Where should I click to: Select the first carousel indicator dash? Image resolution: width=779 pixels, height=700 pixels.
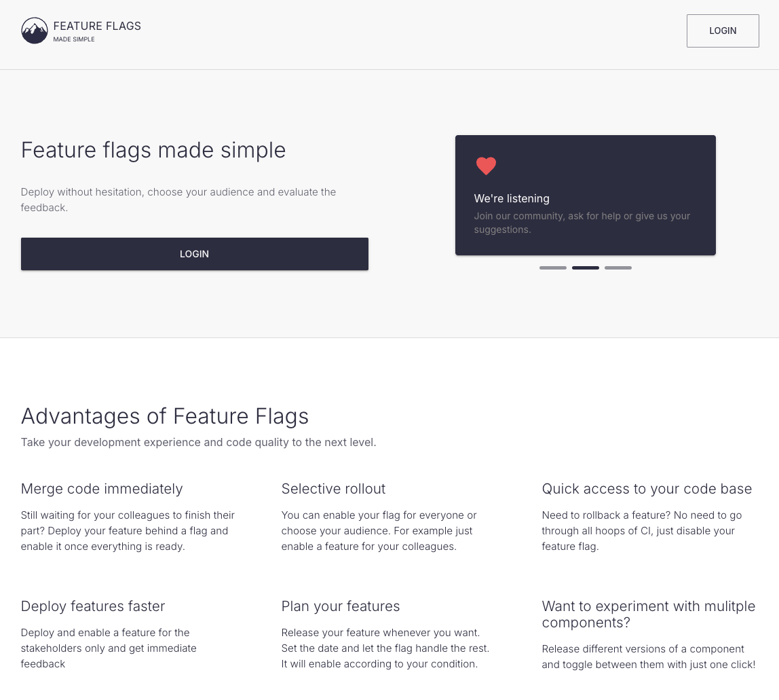pos(553,268)
